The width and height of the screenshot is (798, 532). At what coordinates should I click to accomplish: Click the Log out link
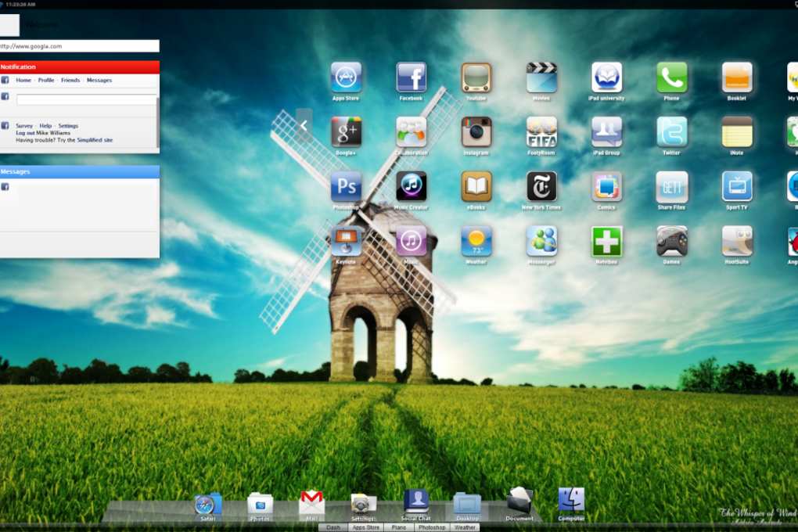click(25, 133)
